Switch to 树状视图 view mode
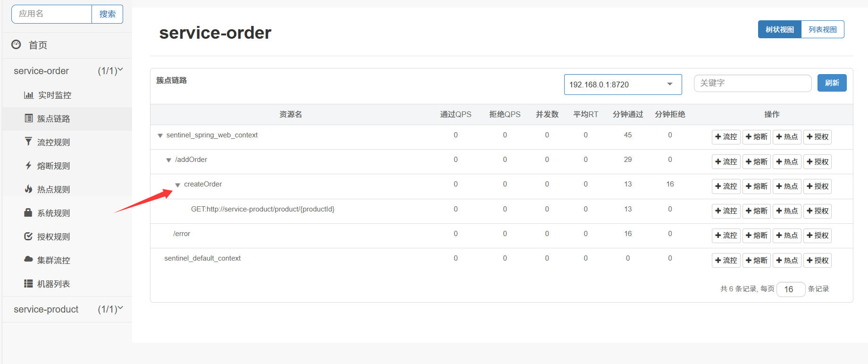Image resolution: width=868 pixels, height=364 pixels. point(779,29)
